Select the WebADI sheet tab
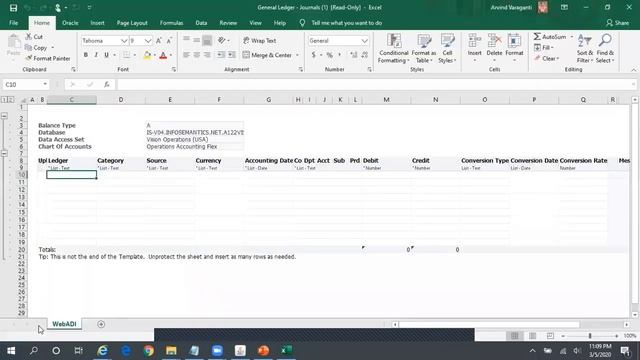The image size is (640, 360). click(x=64, y=324)
